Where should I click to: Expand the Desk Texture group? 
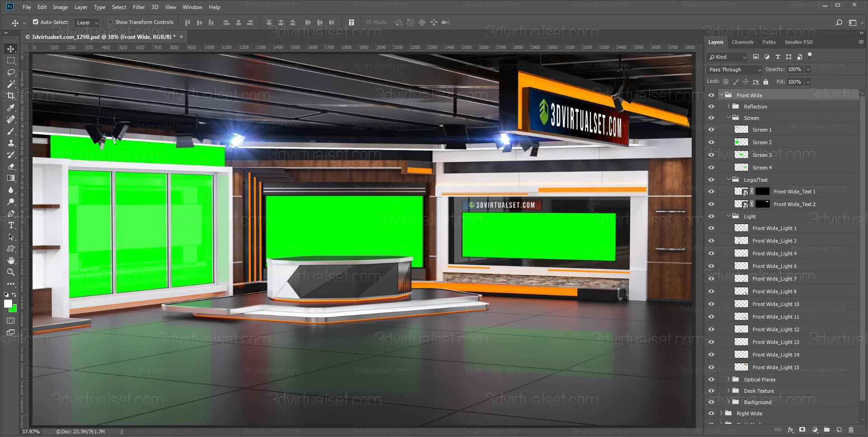coord(728,391)
